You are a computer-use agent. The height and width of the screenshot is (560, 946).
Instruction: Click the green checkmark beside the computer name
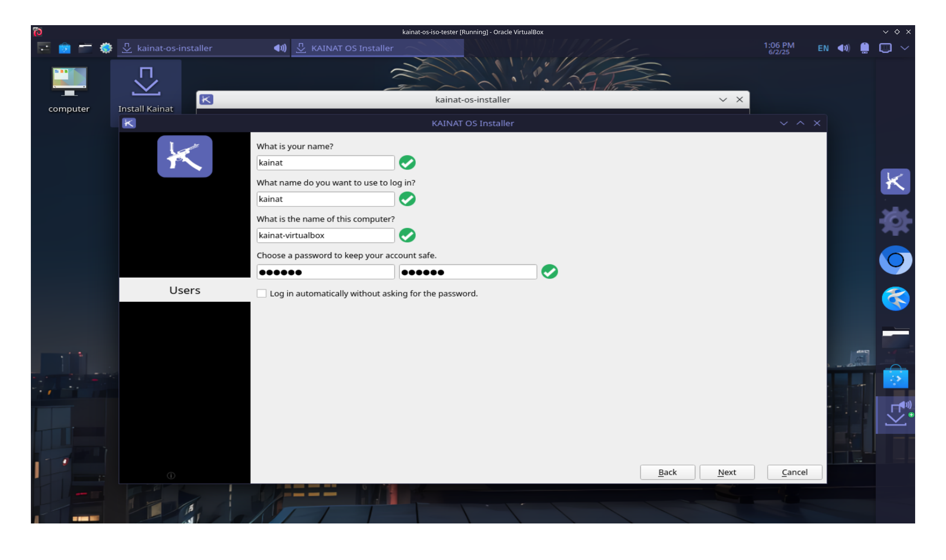(x=407, y=235)
